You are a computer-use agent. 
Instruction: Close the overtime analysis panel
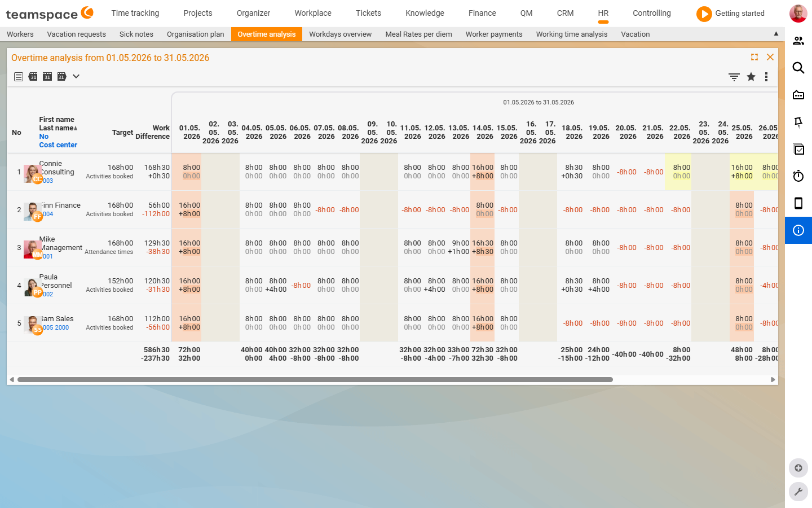click(770, 57)
